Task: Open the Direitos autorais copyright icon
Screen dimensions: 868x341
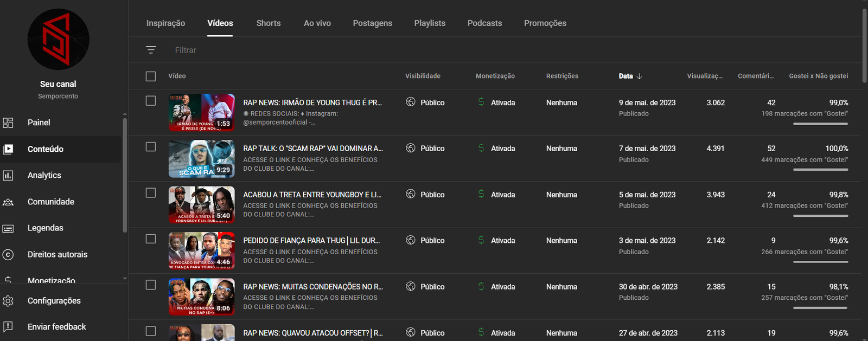Action: click(x=8, y=254)
